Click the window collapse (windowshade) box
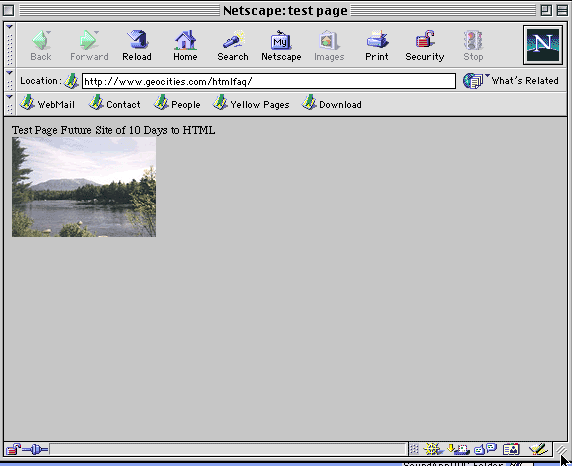The width and height of the screenshot is (572, 466). coord(562,10)
